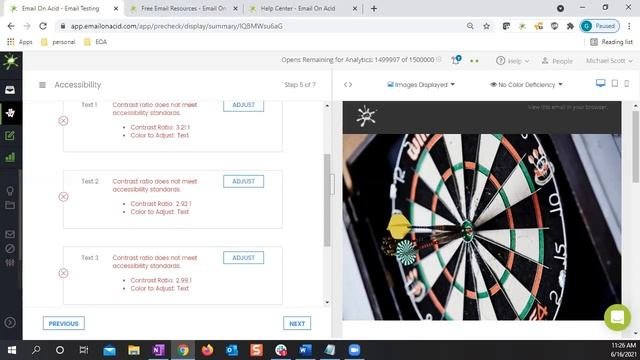Click info icon beside Opens Remaining count
Screen dimensions: 640x360
pyautogui.click(x=439, y=60)
